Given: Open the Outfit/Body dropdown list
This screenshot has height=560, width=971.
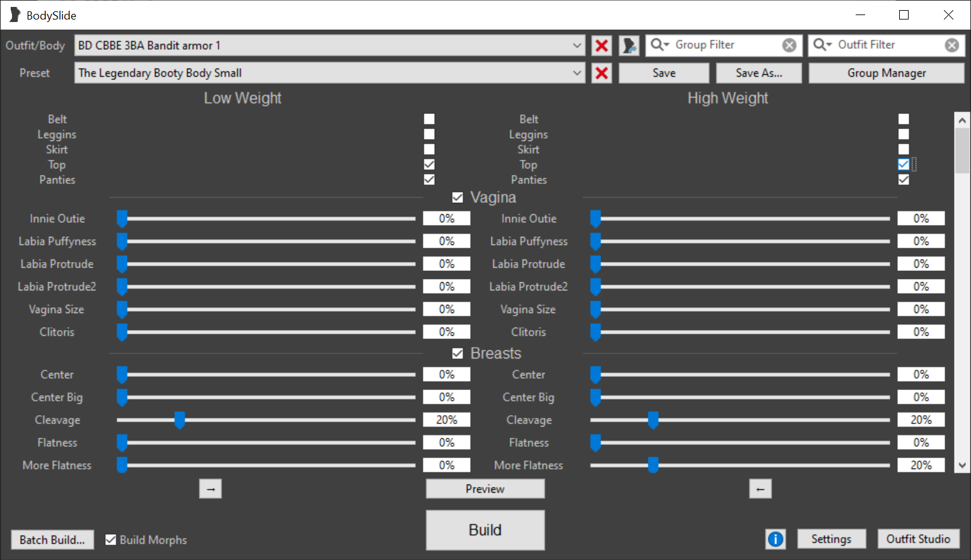Looking at the screenshot, I should [577, 45].
